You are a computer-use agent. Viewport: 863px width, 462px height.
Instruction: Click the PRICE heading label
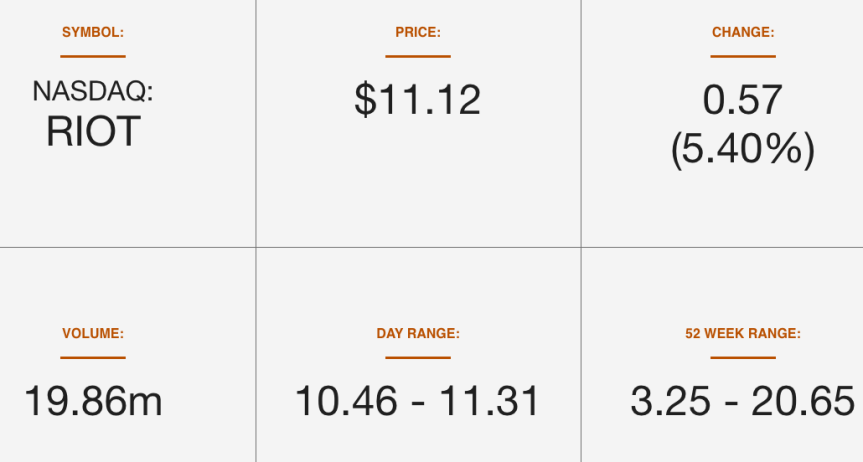click(x=418, y=32)
